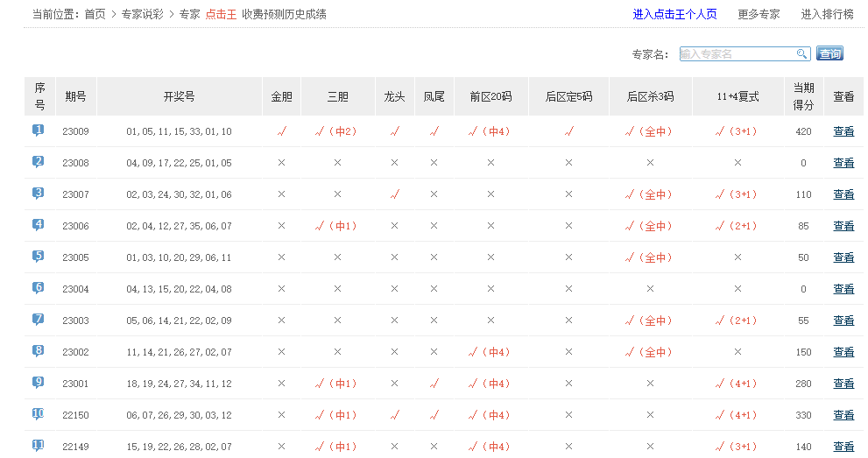Click the number 5 rank badge icon

(39, 257)
